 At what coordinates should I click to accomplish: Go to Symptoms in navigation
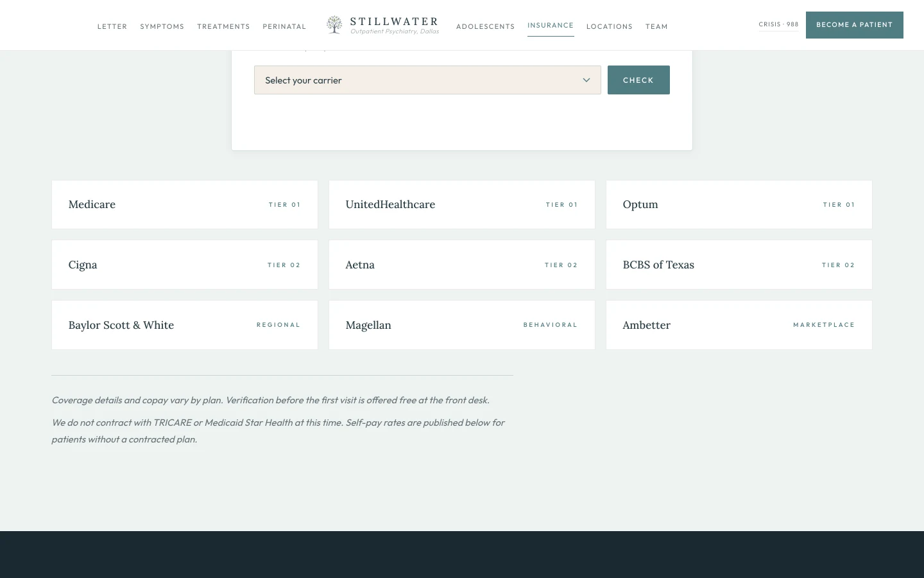(162, 26)
